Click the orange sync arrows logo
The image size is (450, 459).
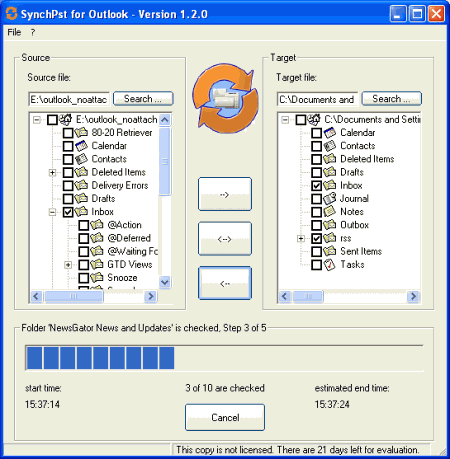(225, 99)
